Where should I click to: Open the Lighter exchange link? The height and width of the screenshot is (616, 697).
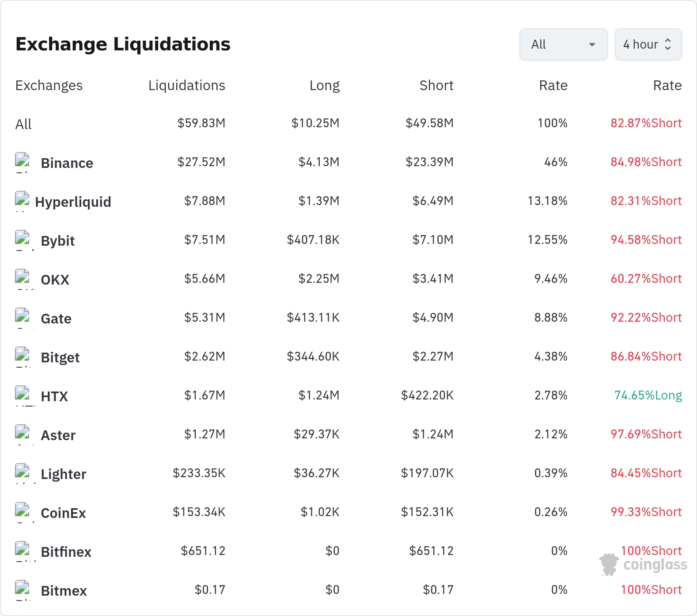pos(63,474)
